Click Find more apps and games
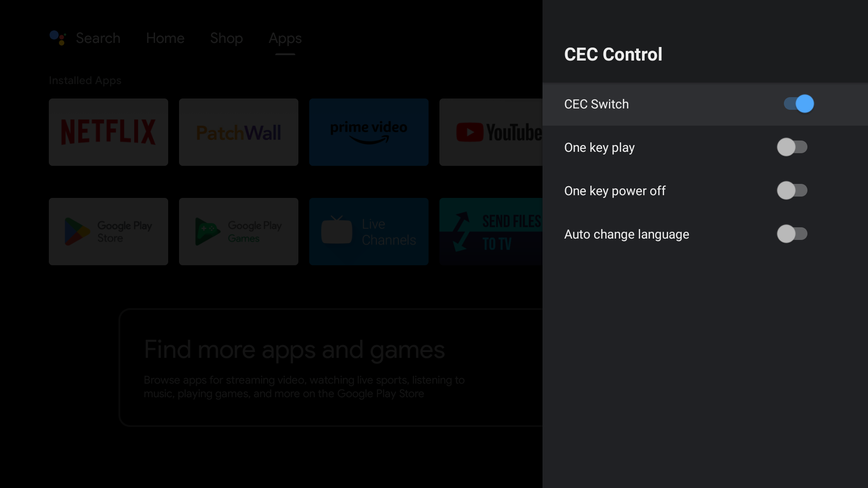This screenshot has height=488, width=868. (294, 350)
